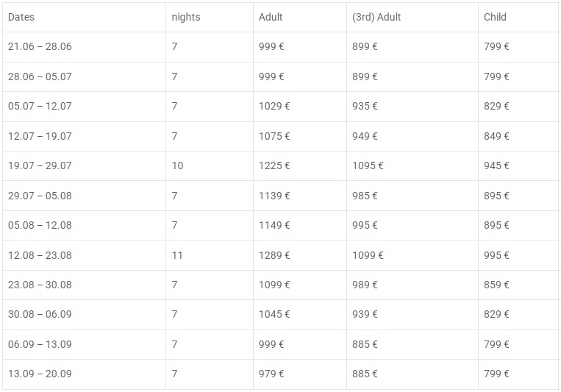Image resolution: width=561 pixels, height=392 pixels.
Task: Select the 12.07 – 19.07 dates cell
Action: tap(40, 136)
